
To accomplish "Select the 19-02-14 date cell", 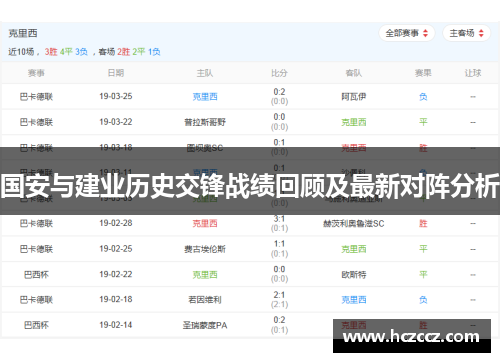I will [x=116, y=325].
